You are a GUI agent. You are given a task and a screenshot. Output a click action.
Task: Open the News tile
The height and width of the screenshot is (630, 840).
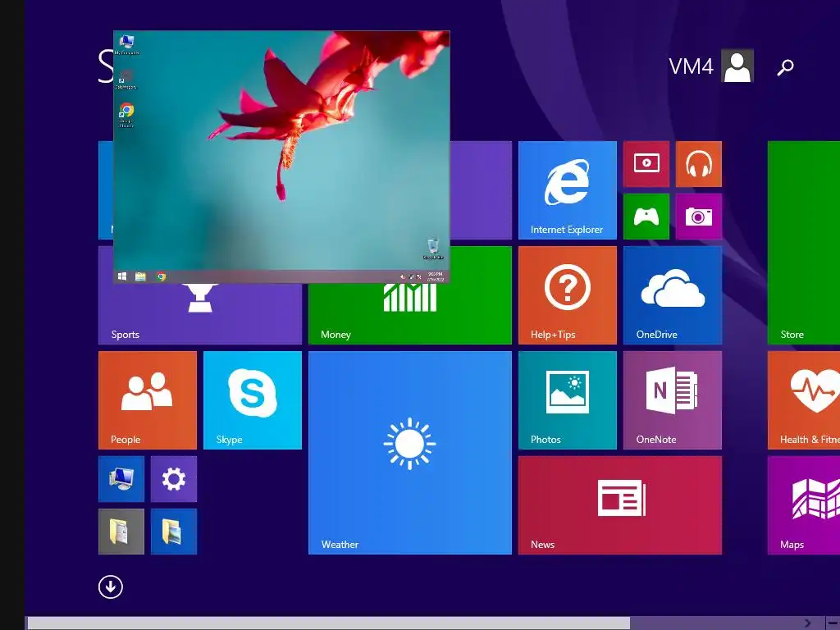pyautogui.click(x=620, y=505)
